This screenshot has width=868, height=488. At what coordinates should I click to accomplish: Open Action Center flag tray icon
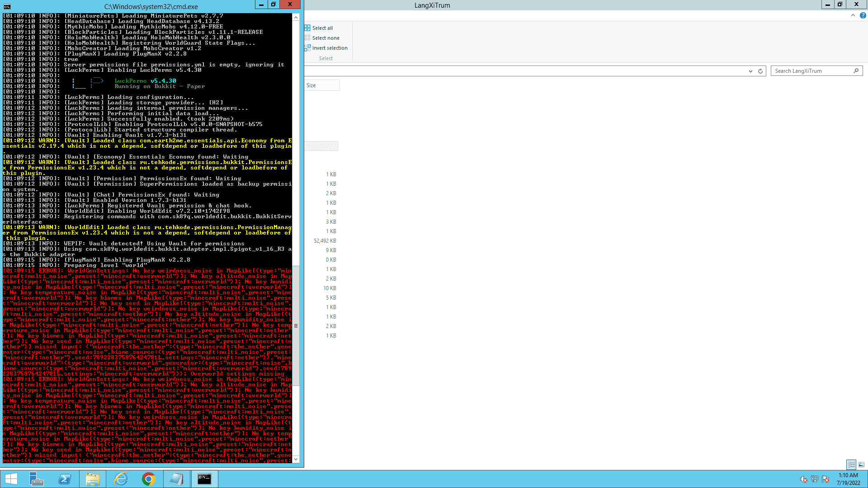826,479
